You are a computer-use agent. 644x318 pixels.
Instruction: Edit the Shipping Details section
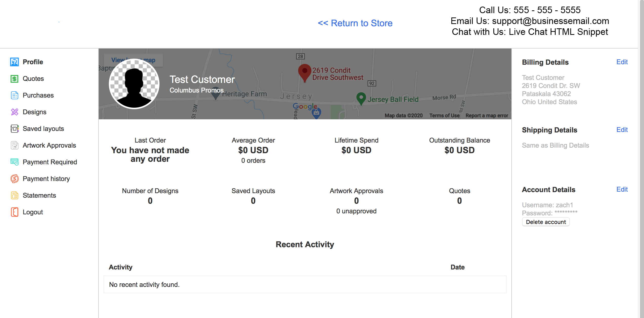[x=622, y=130]
